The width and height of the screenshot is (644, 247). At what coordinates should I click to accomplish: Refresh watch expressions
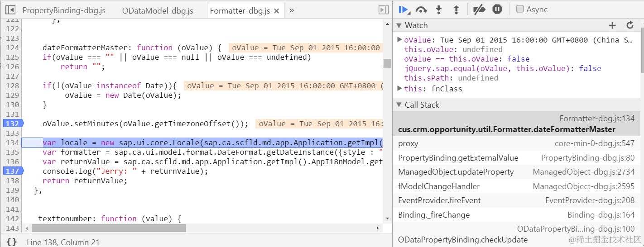[630, 25]
